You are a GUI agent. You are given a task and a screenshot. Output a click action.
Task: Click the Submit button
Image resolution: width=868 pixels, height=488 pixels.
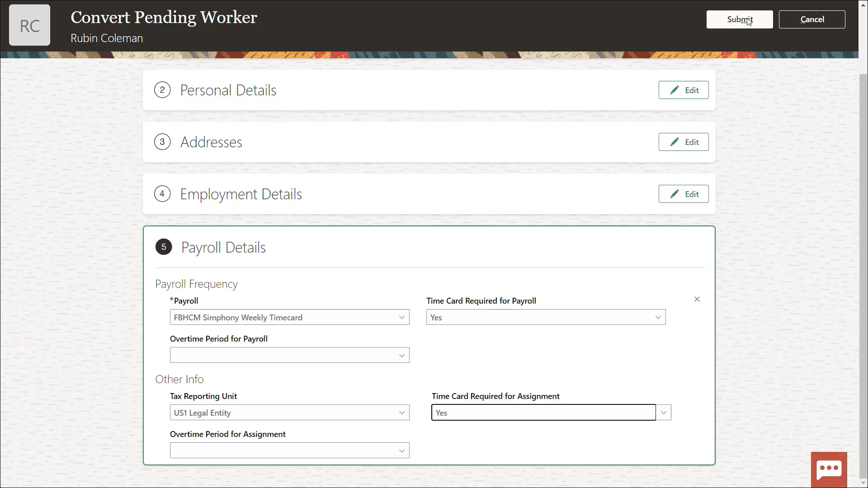pos(740,19)
